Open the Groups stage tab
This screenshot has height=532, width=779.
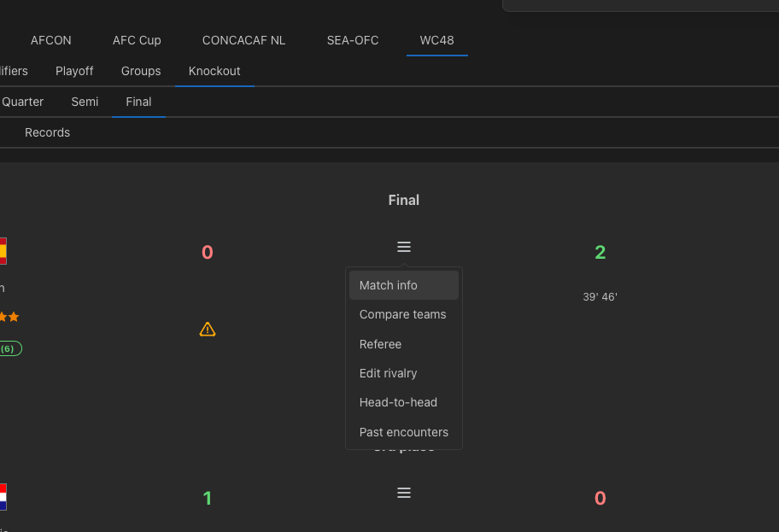141,71
